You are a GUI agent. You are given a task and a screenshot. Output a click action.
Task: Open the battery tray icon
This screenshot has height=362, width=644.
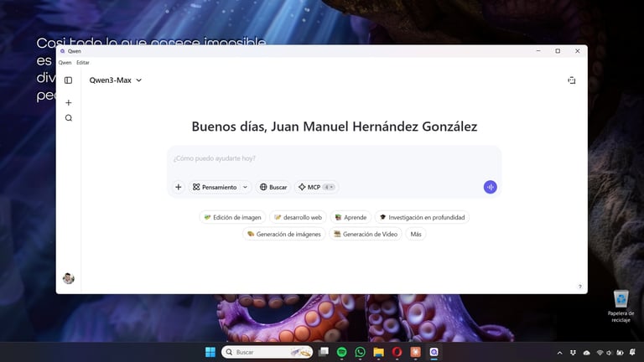click(x=620, y=353)
